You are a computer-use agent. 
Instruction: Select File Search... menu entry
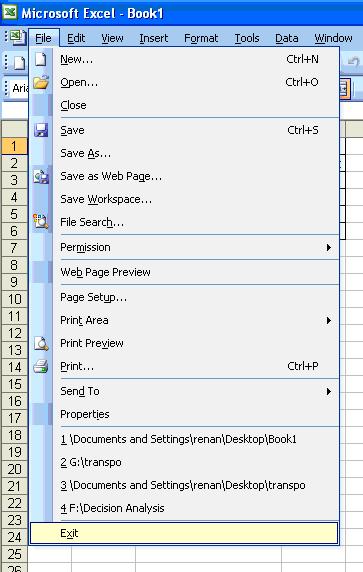185,222
